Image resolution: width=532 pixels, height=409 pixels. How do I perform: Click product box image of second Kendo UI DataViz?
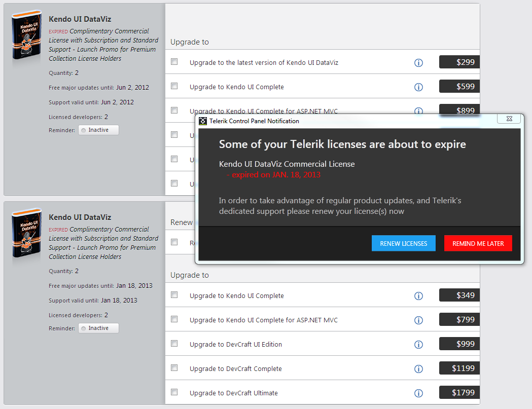coord(27,233)
